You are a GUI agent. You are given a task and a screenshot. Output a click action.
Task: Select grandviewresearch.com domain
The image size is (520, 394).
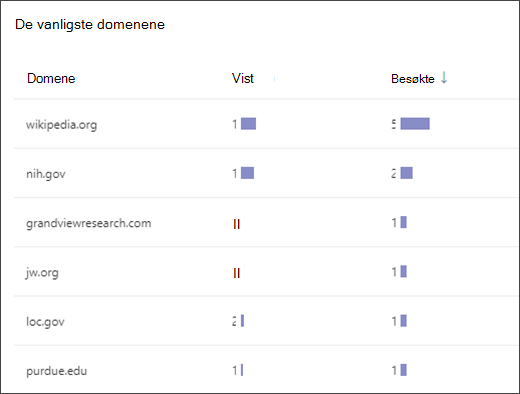tap(89, 223)
